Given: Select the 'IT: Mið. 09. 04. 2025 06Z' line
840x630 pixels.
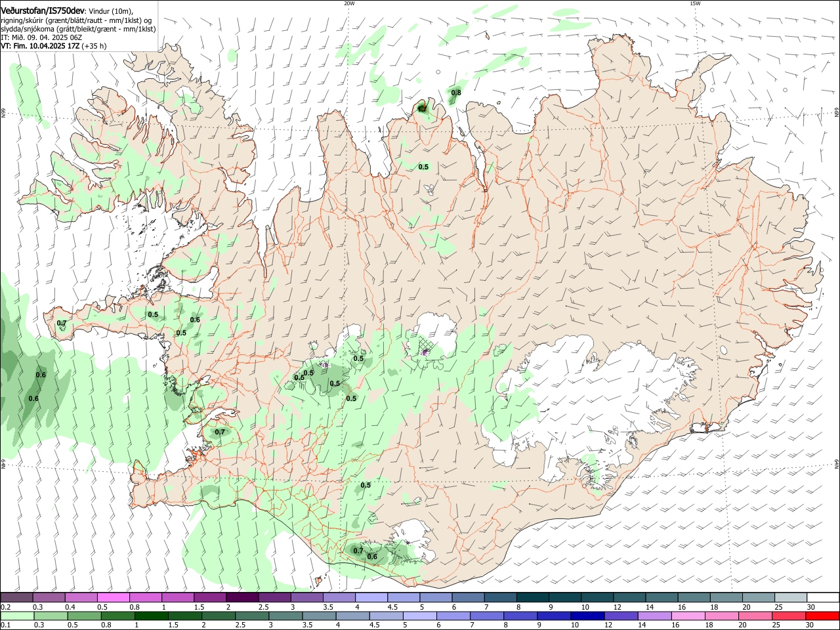Looking at the screenshot, I should tap(41, 37).
